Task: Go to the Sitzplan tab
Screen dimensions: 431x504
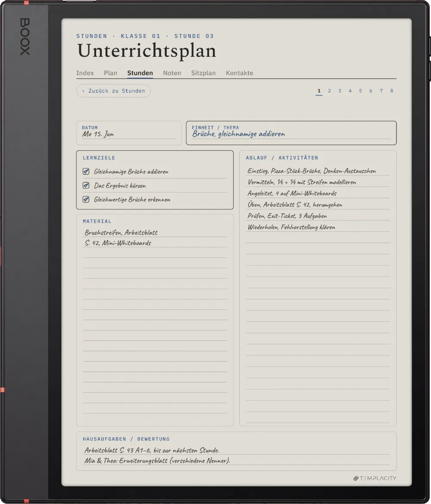Action: pos(203,73)
